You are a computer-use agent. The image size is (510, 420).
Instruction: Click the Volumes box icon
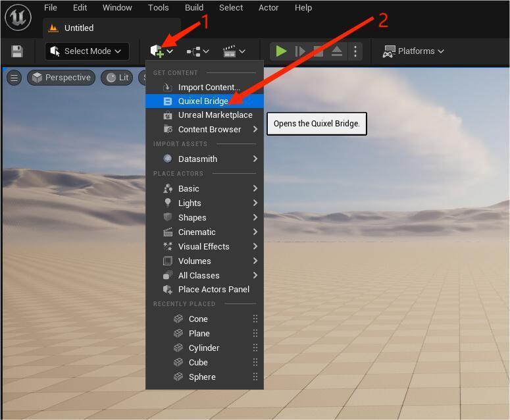tap(168, 261)
